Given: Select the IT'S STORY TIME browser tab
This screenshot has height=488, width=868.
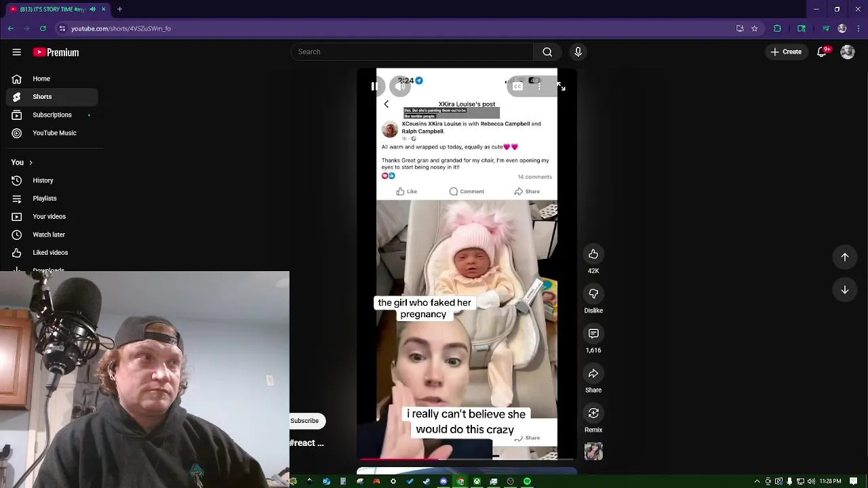Looking at the screenshot, I should pyautogui.click(x=57, y=9).
